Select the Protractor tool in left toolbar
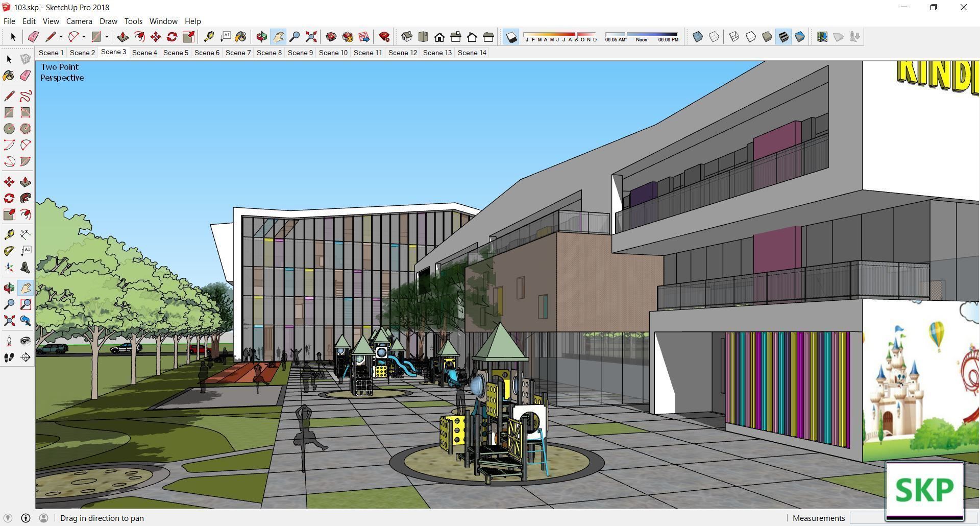 pyautogui.click(x=9, y=251)
